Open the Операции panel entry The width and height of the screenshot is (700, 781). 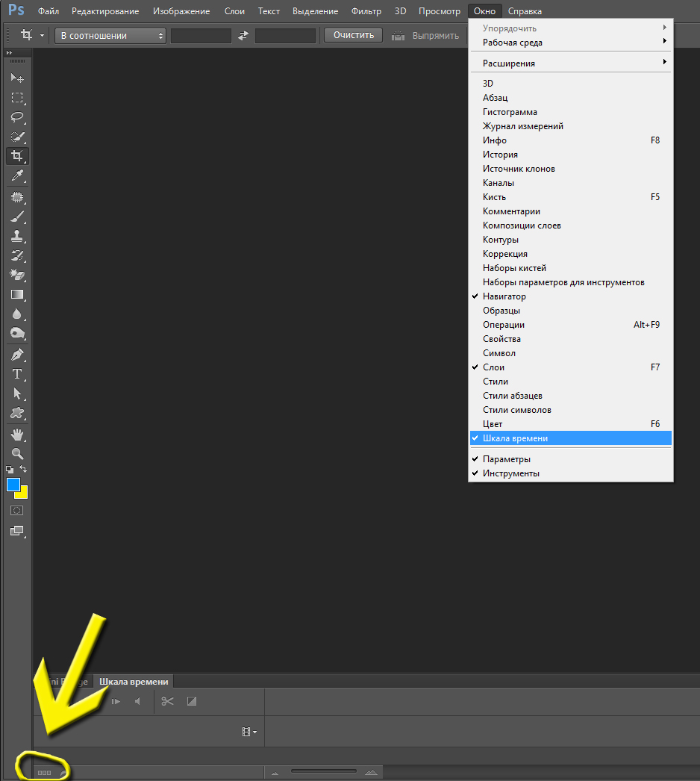[x=571, y=325]
